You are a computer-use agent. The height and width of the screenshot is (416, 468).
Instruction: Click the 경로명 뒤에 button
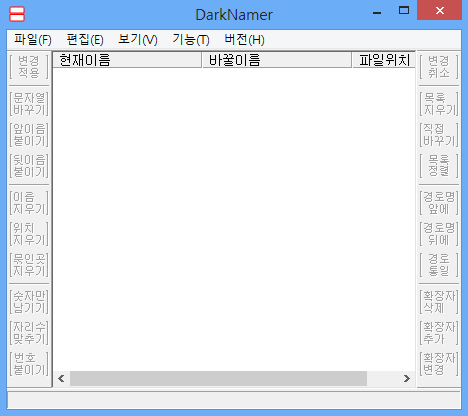(x=439, y=234)
